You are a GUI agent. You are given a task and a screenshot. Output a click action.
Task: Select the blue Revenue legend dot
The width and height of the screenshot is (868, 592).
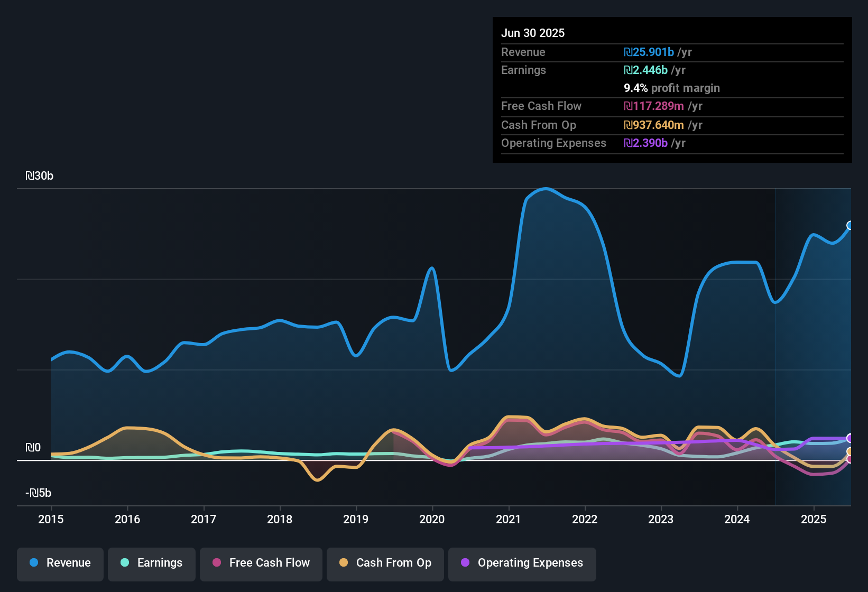click(x=34, y=563)
